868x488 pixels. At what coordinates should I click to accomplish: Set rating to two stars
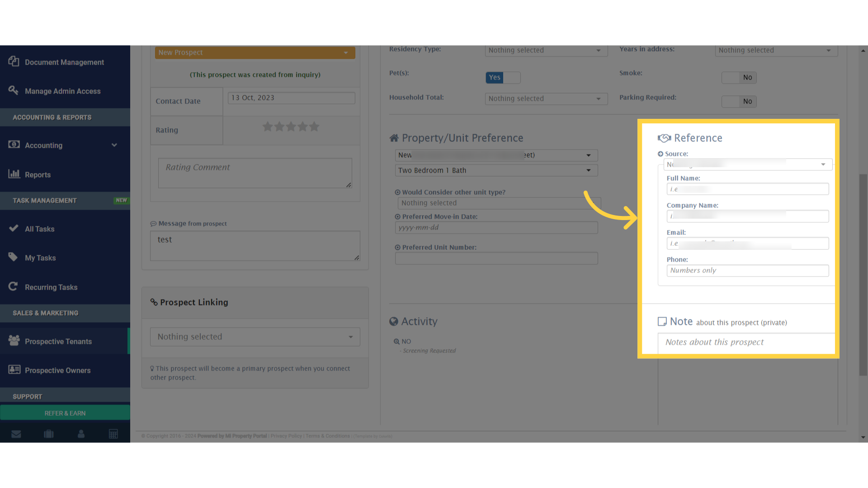pyautogui.click(x=279, y=127)
